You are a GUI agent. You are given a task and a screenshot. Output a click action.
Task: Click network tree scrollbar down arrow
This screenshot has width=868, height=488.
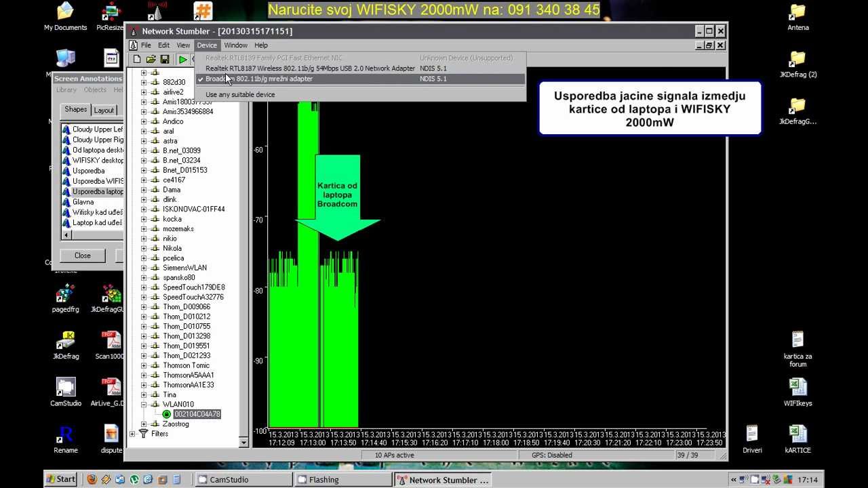tap(244, 442)
